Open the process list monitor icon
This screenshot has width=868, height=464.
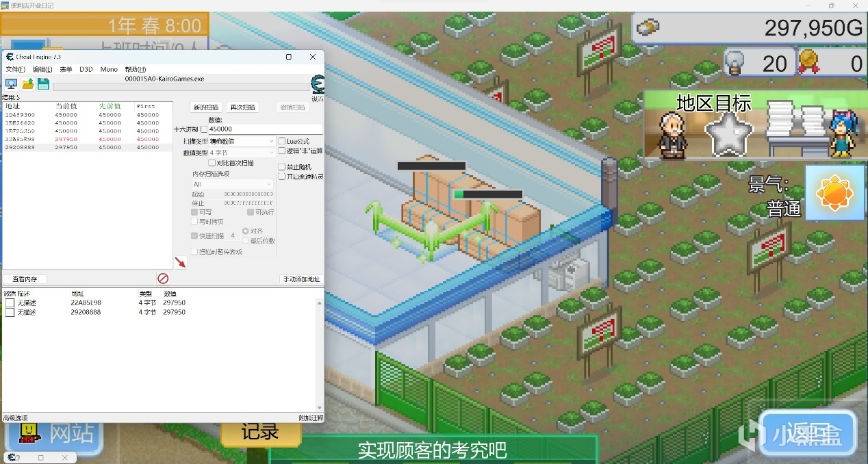11,83
